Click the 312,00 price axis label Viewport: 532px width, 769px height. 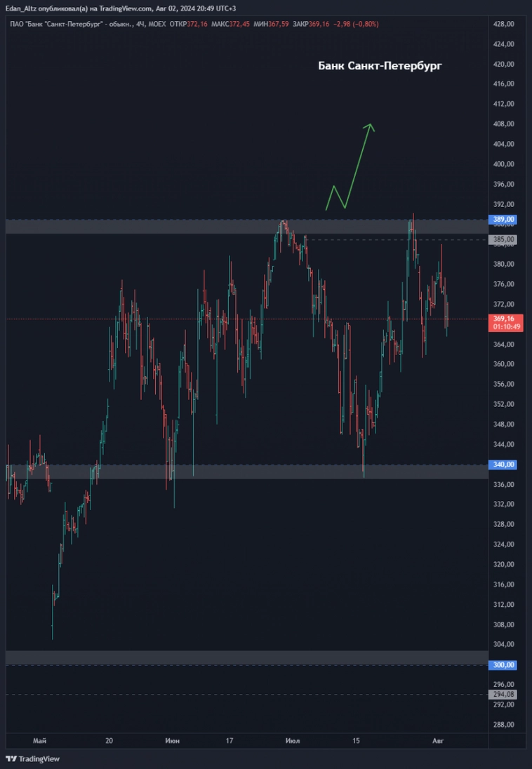[504, 605]
